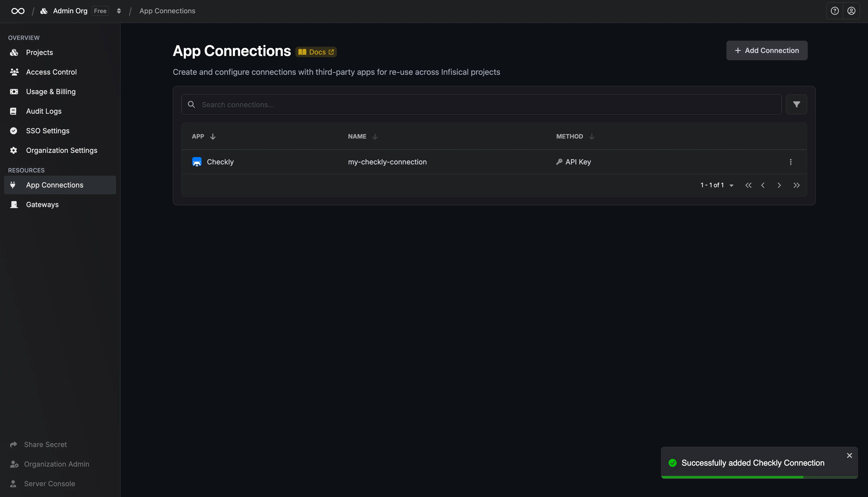868x497 pixels.
Task: Open Projects in the sidebar
Action: point(60,52)
